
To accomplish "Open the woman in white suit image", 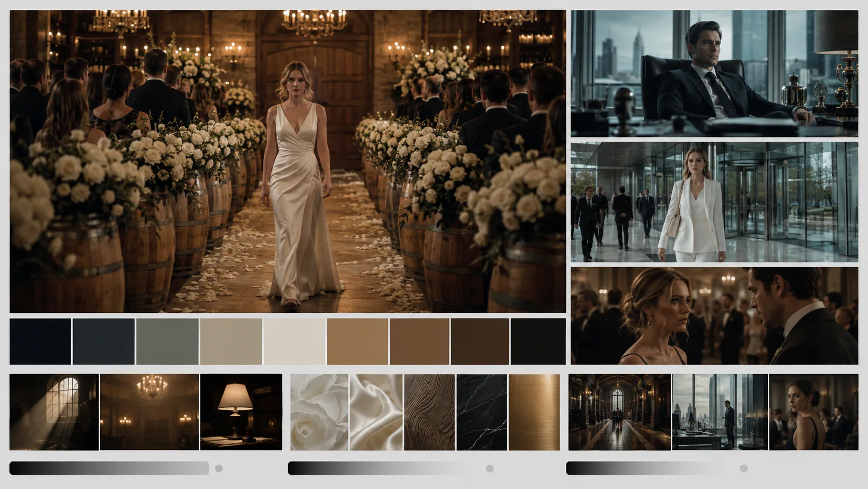I will point(714,202).
